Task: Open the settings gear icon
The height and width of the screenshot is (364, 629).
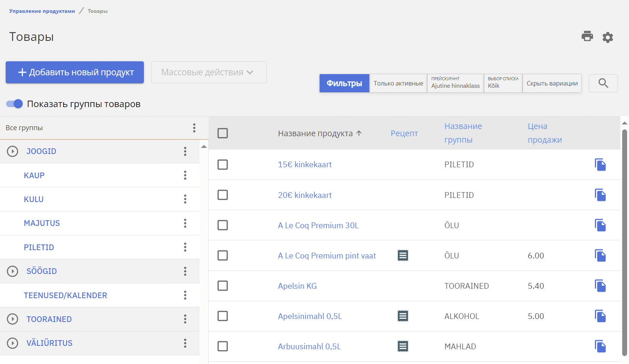Action: tap(607, 37)
